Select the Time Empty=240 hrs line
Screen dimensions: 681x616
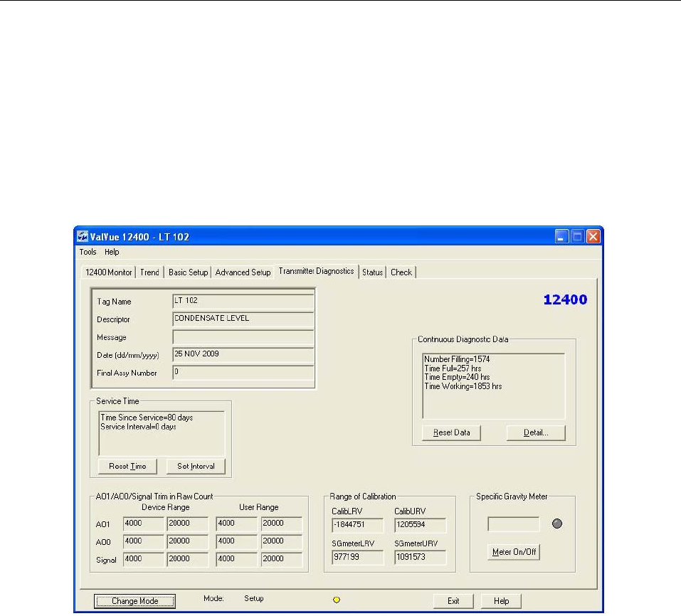pyautogui.click(x=457, y=377)
